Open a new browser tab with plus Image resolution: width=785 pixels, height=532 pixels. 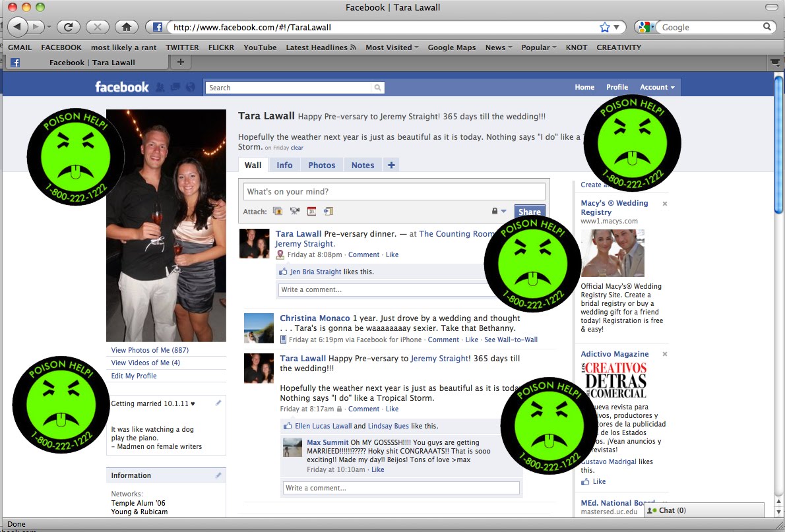tap(181, 62)
